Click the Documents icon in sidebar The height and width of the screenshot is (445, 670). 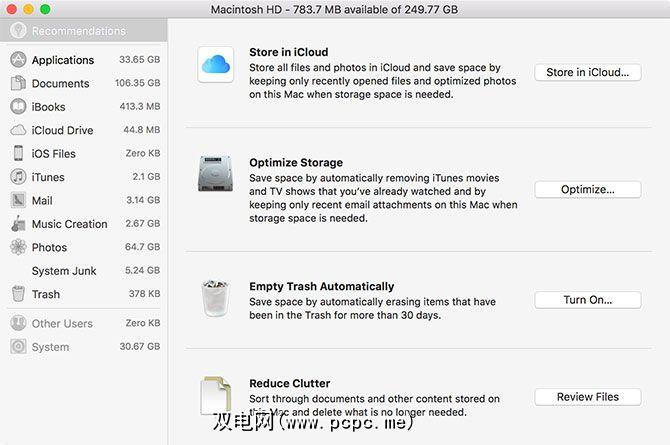[18, 83]
